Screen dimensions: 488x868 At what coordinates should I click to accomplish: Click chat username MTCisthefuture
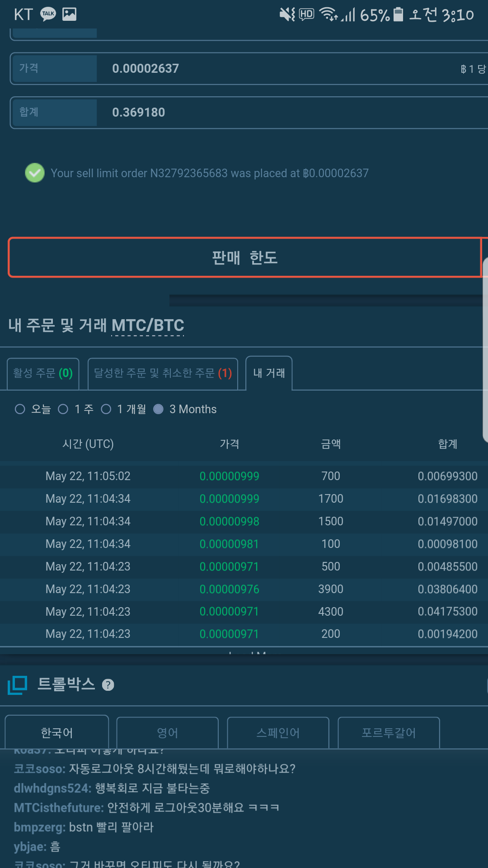(x=59, y=807)
